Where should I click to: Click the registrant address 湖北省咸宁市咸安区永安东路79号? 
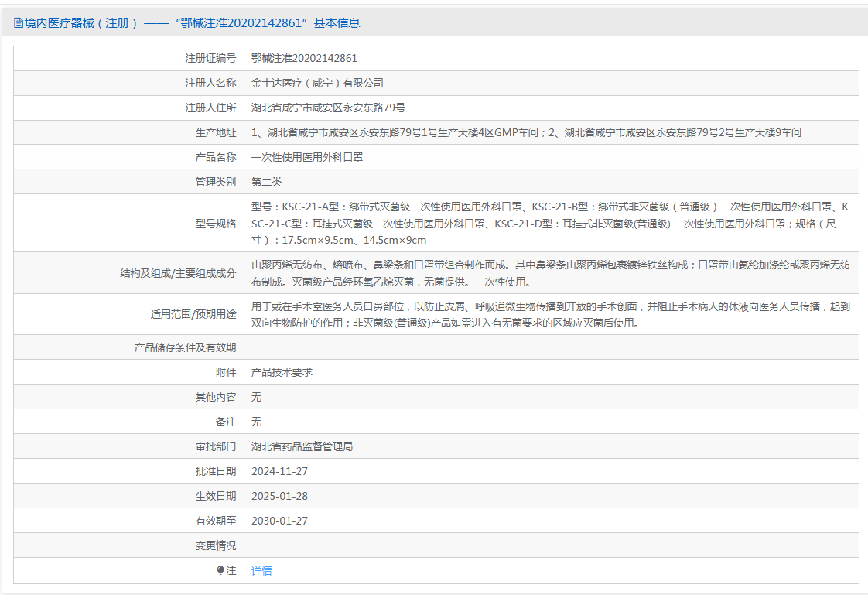pyautogui.click(x=328, y=108)
